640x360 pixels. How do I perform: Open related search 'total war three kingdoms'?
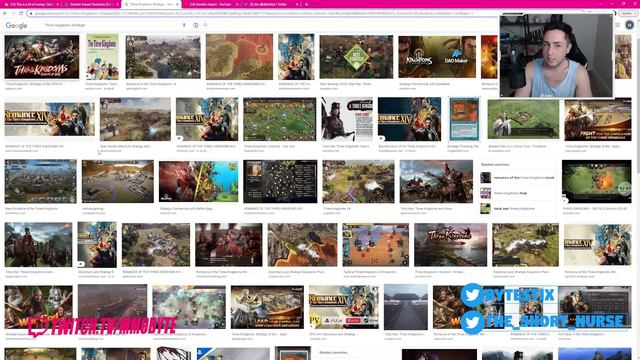518,209
